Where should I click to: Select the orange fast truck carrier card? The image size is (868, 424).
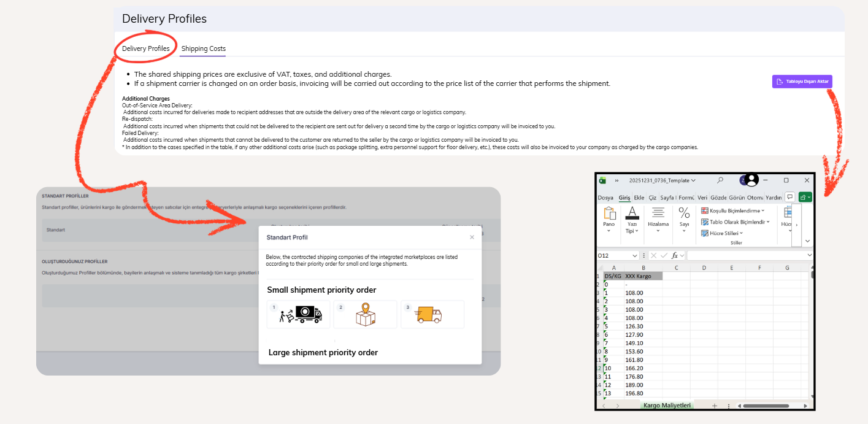click(x=432, y=314)
